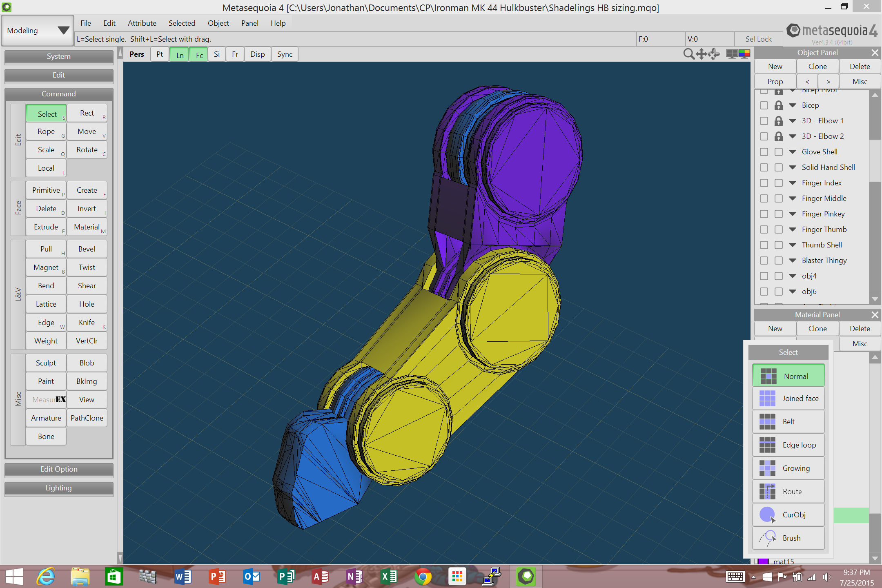Click the Knife command button
Image resolution: width=882 pixels, height=588 pixels.
click(87, 323)
